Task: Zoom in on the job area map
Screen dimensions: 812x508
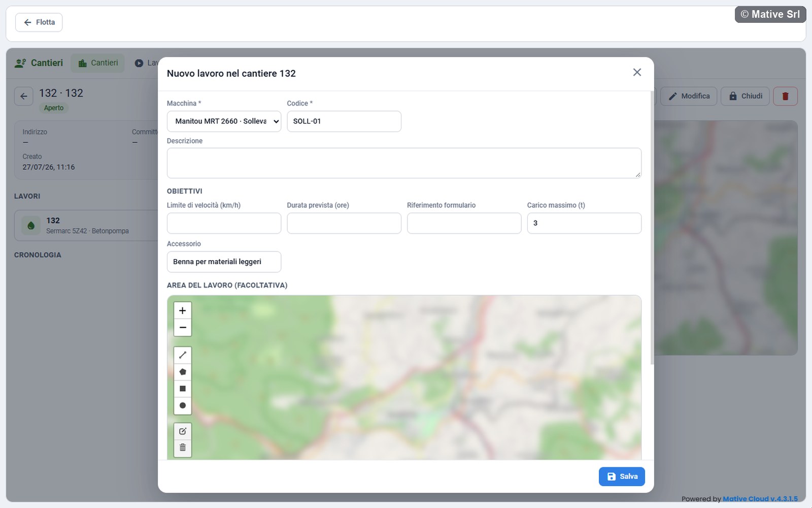Action: [183, 310]
